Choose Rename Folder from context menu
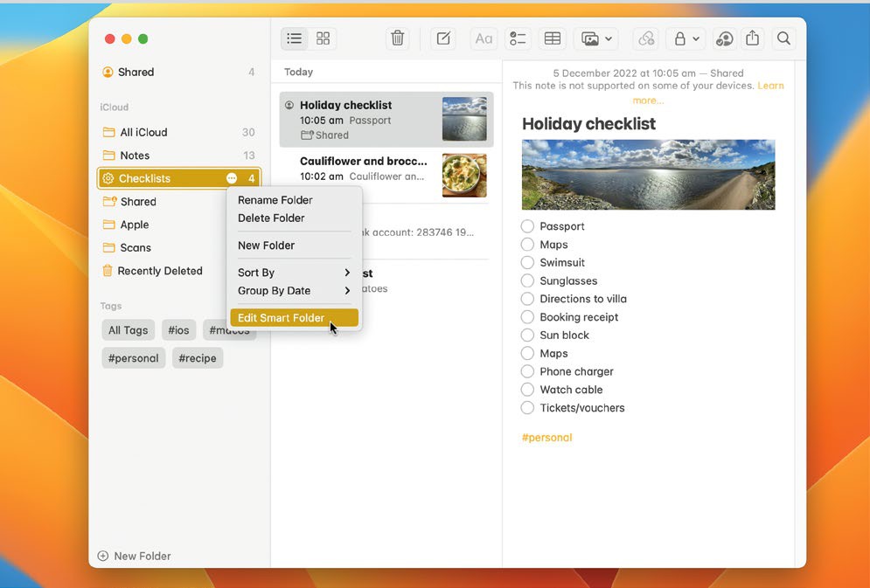 point(294,200)
